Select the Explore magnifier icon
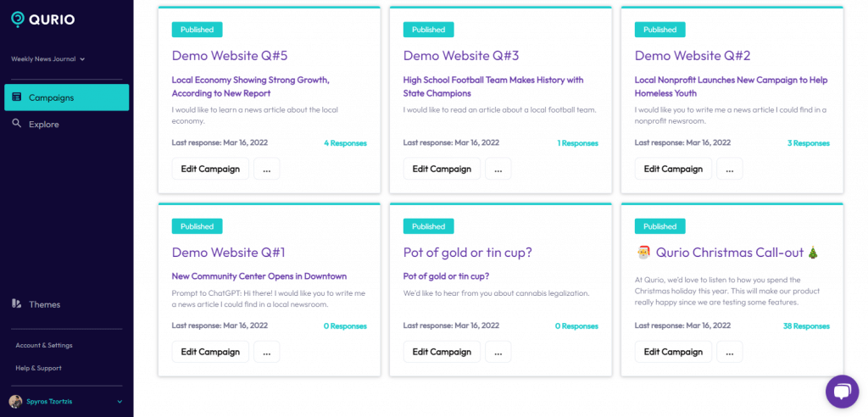 pos(17,124)
